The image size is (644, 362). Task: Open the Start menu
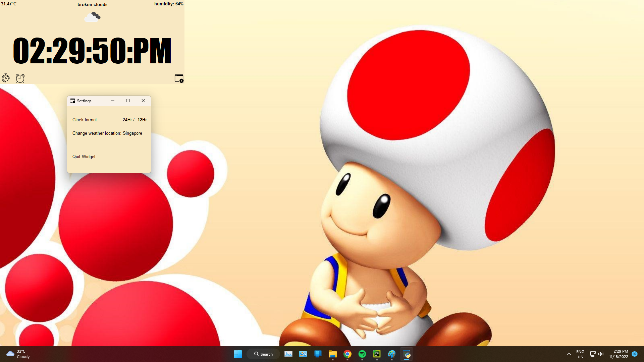(238, 354)
